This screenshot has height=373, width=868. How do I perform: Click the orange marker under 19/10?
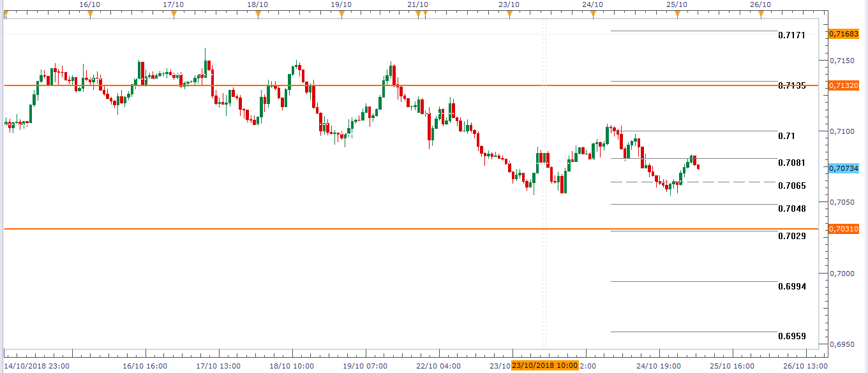tap(341, 13)
